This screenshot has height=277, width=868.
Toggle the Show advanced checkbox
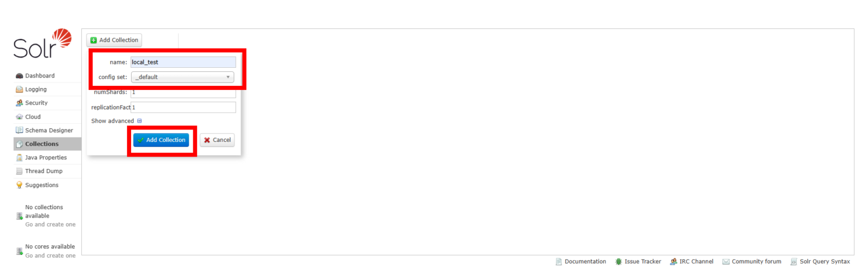click(140, 121)
